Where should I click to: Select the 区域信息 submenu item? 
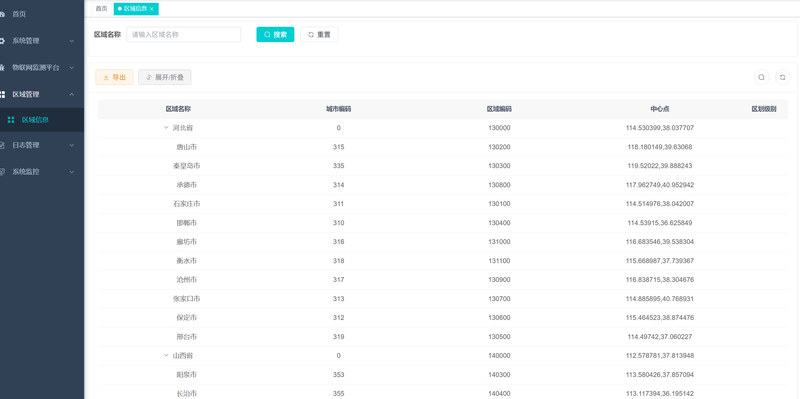(x=42, y=120)
